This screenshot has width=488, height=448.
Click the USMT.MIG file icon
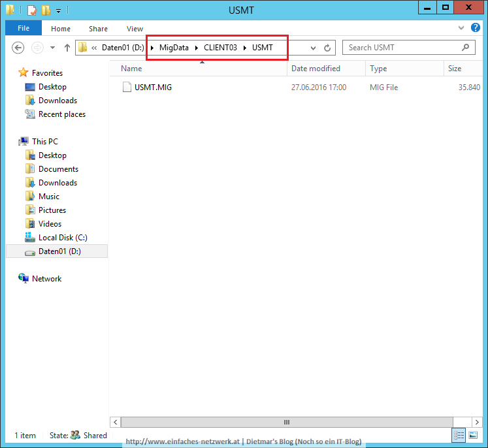tap(127, 87)
